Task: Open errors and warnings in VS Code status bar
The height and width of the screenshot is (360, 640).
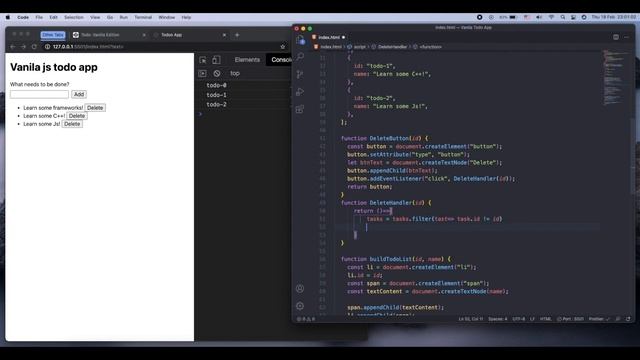Action: [x=306, y=319]
